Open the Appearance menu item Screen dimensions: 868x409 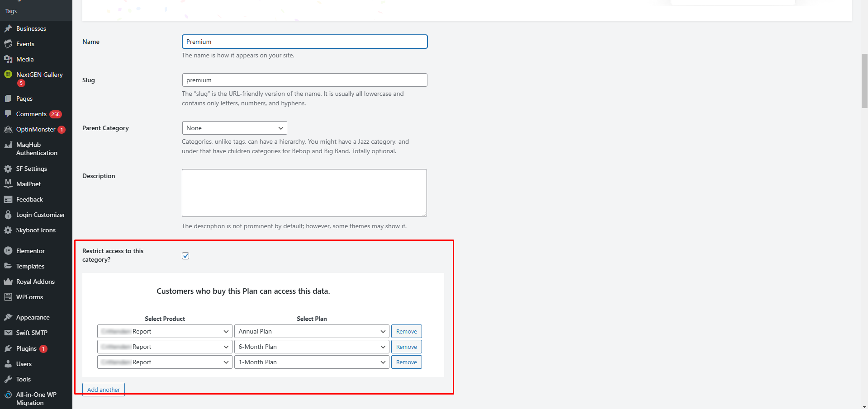[33, 317]
